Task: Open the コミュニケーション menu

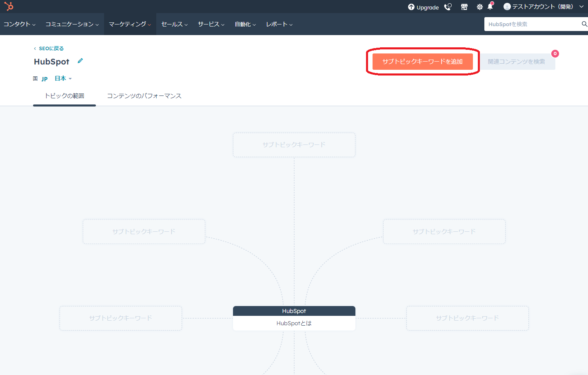Action: click(x=72, y=24)
